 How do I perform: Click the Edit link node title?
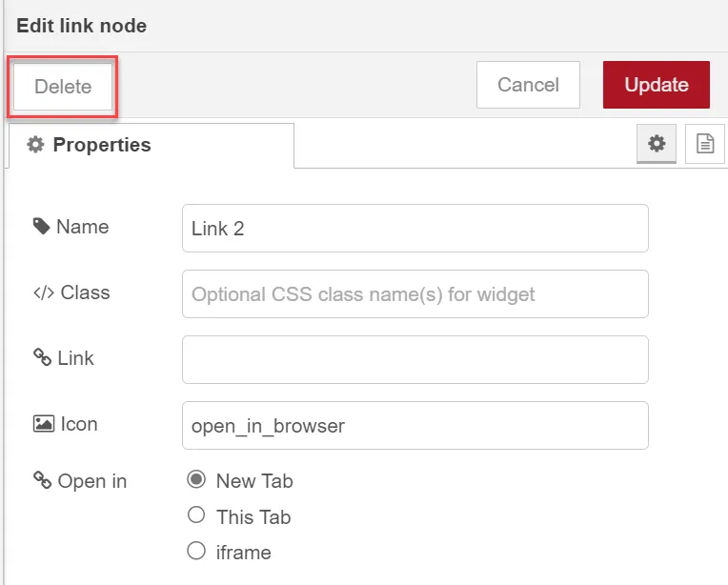(82, 26)
